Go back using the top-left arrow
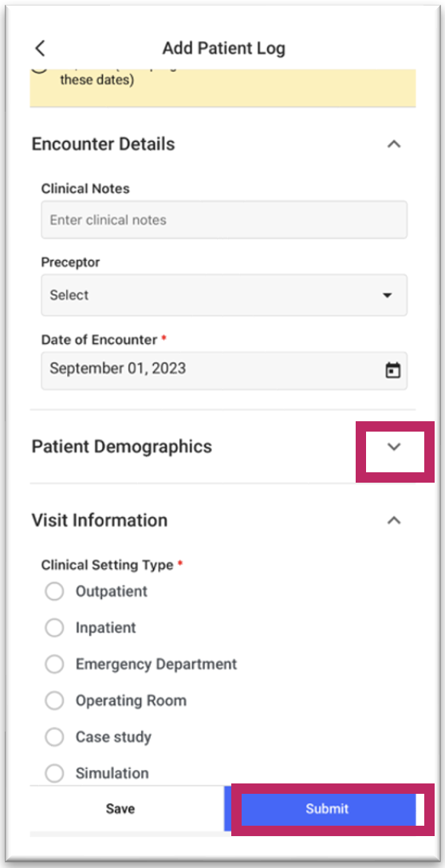This screenshot has height=868, width=445. pos(40,48)
